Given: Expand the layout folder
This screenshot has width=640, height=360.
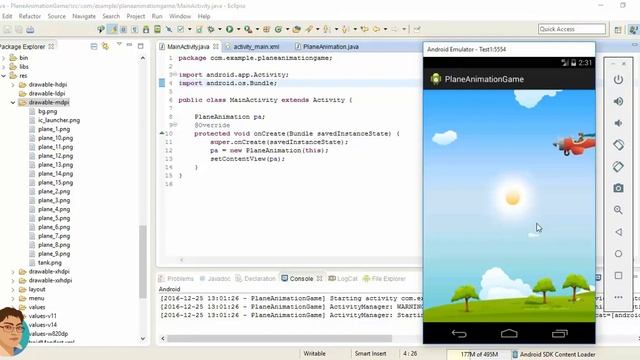Looking at the screenshot, I should point(13,289).
